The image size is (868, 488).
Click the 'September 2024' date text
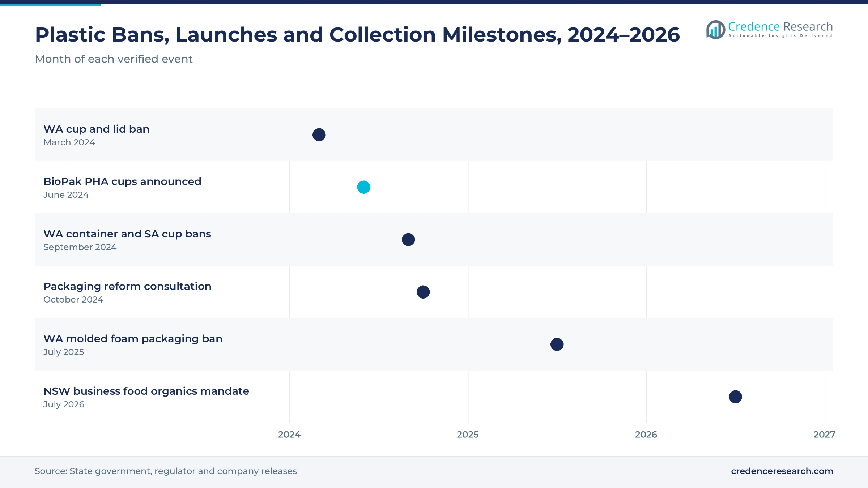80,247
